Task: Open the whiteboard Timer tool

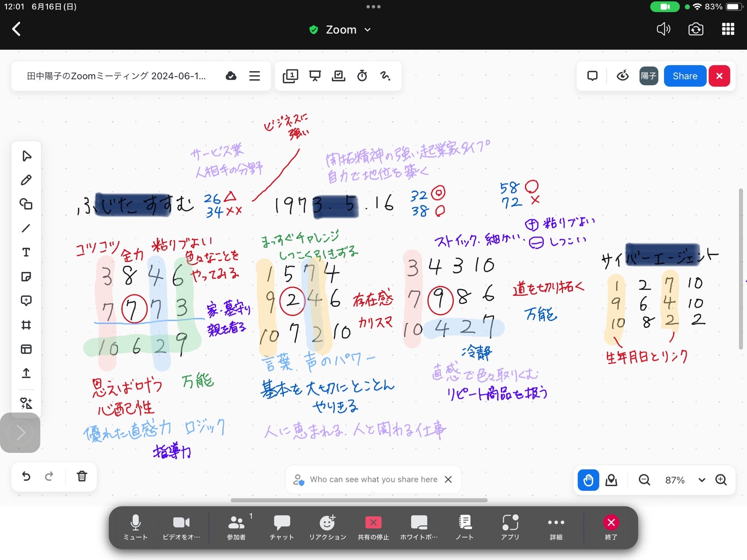Action: [362, 76]
